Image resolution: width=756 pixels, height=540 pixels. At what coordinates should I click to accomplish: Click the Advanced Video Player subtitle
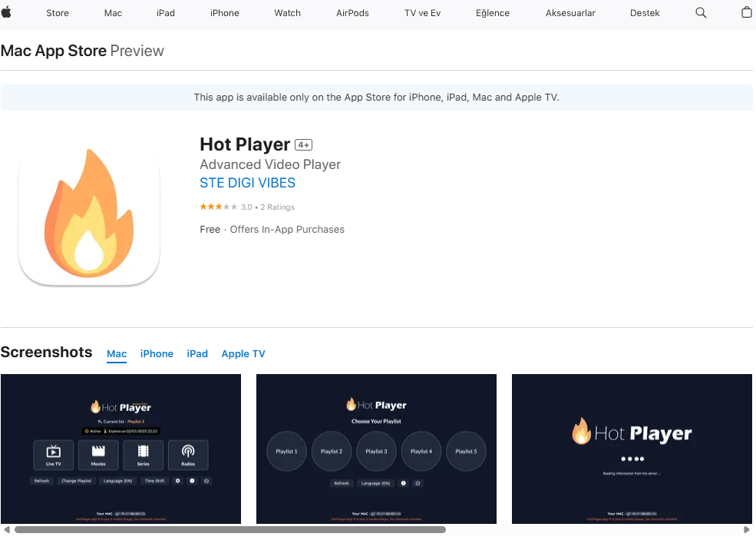pyautogui.click(x=270, y=164)
